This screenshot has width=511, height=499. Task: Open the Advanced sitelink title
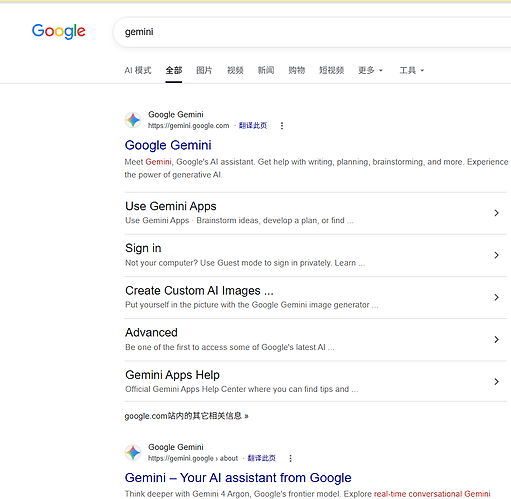[151, 333]
